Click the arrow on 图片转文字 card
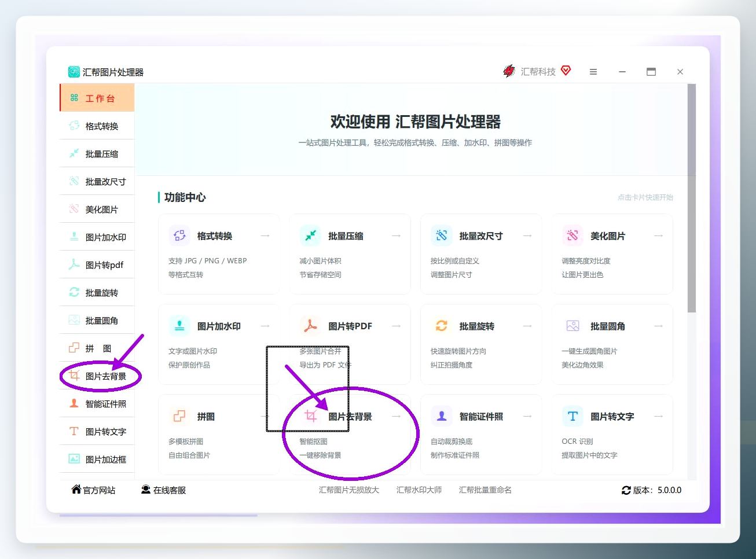The width and height of the screenshot is (756, 559). 659,416
